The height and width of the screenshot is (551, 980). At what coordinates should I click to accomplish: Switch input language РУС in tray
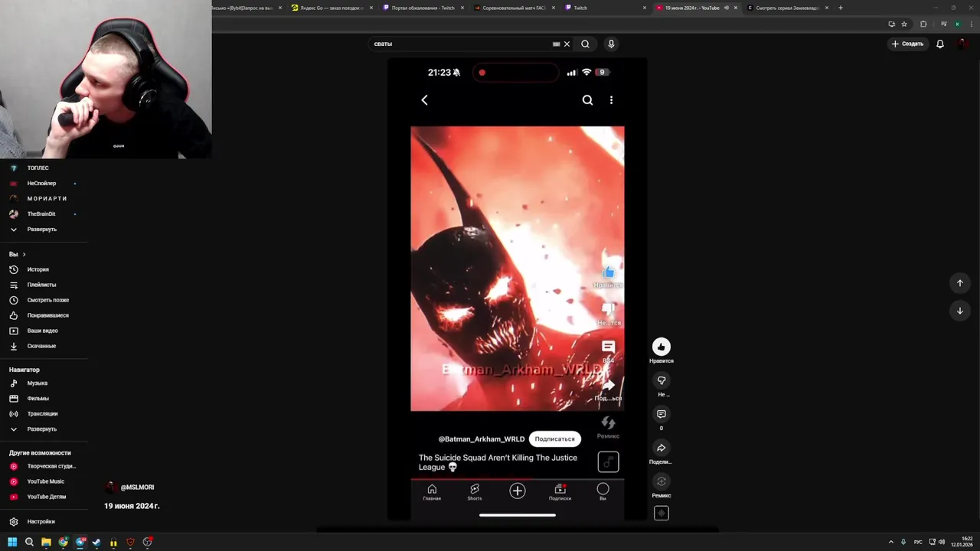[918, 542]
